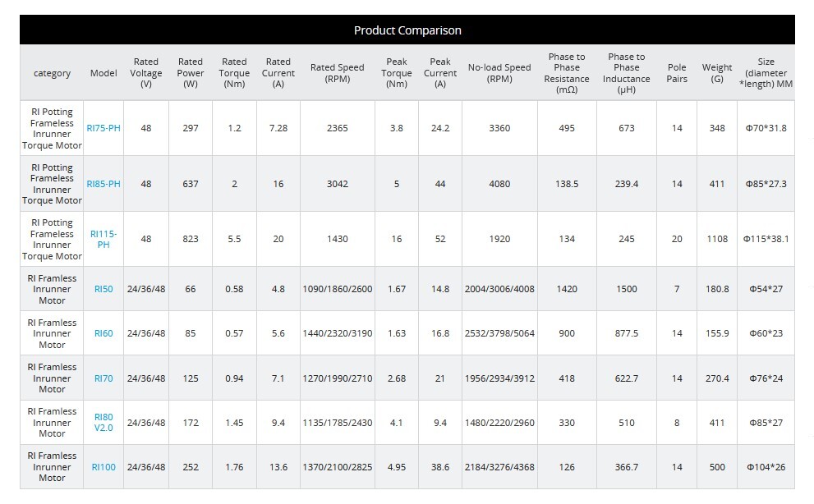This screenshot has height=504, width=814.
Task: Select the Φ70*31.8 size cell
Action: (x=766, y=128)
